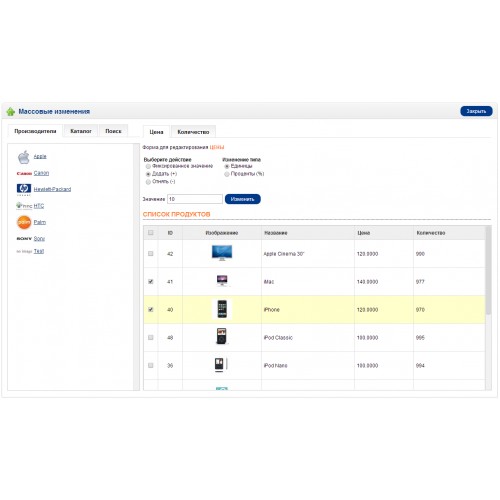The image size is (500, 500).
Task: Click the HTC brand logo
Action: [x=24, y=206]
